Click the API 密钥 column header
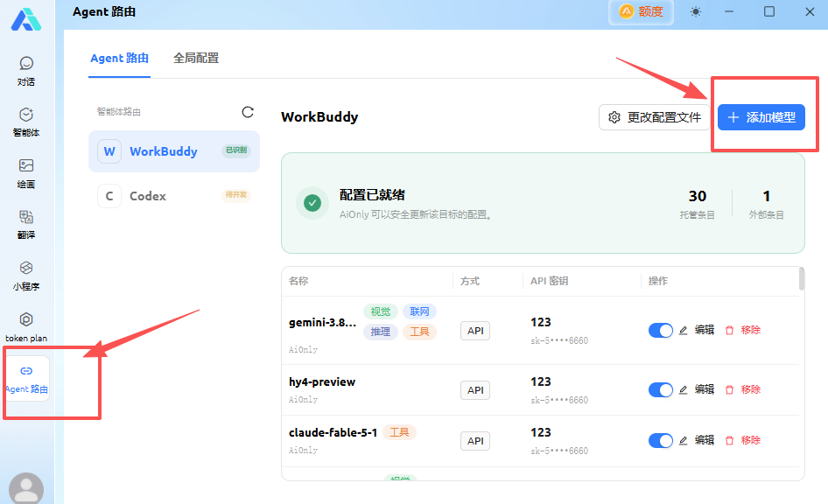Screen dimensions: 828x504 (549, 281)
